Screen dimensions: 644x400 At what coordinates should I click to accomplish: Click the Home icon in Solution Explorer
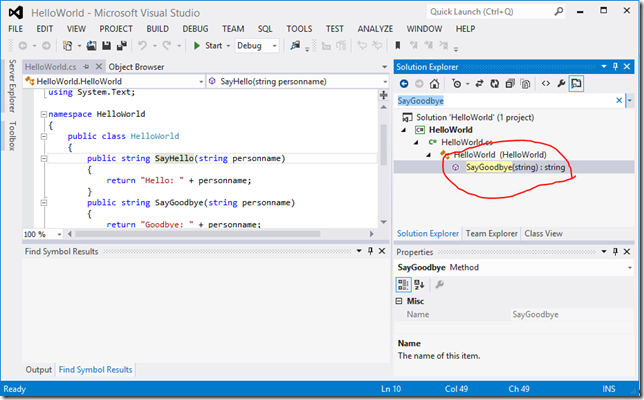[435, 84]
